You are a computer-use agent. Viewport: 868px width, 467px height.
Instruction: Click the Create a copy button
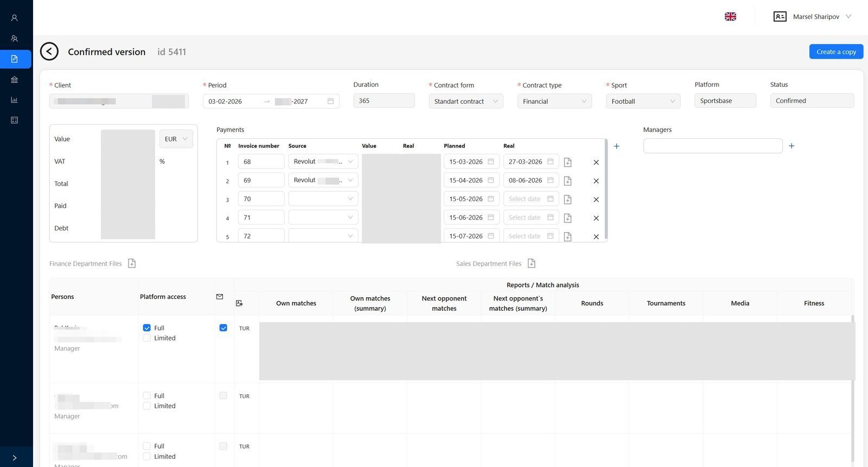point(836,52)
